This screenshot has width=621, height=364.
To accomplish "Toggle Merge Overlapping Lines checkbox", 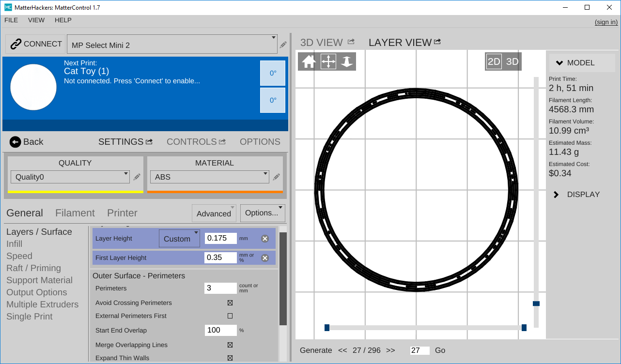I will (x=230, y=345).
